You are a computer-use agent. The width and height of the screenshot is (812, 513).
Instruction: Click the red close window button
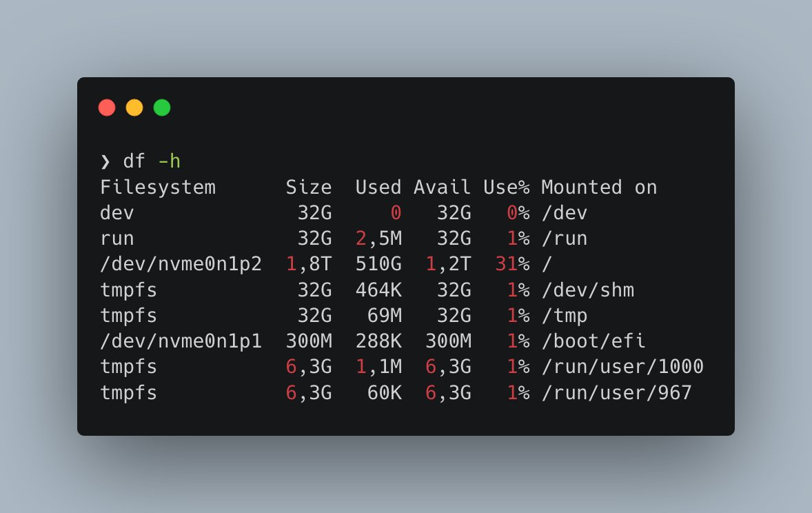[107, 108]
